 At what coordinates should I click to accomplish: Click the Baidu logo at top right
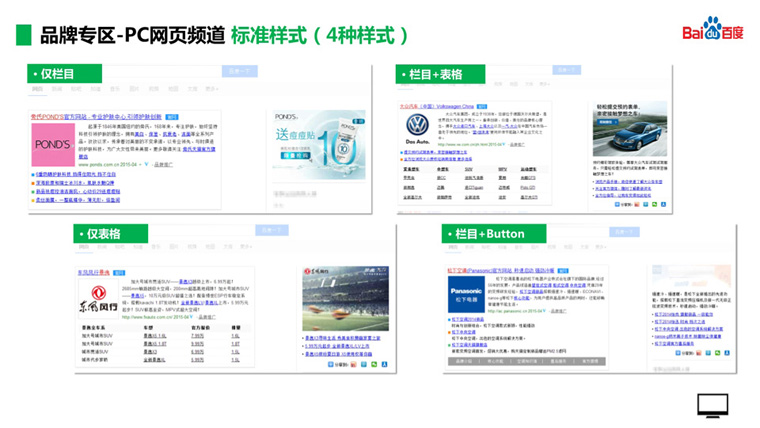tap(712, 29)
